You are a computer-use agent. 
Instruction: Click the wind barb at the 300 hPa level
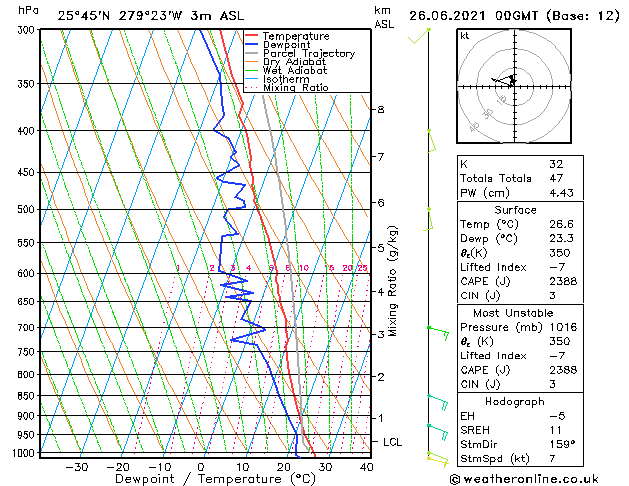tap(419, 36)
